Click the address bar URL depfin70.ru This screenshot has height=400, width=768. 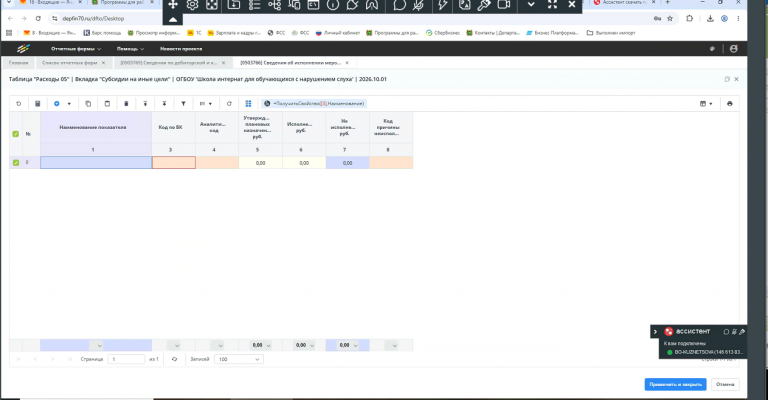(x=93, y=19)
